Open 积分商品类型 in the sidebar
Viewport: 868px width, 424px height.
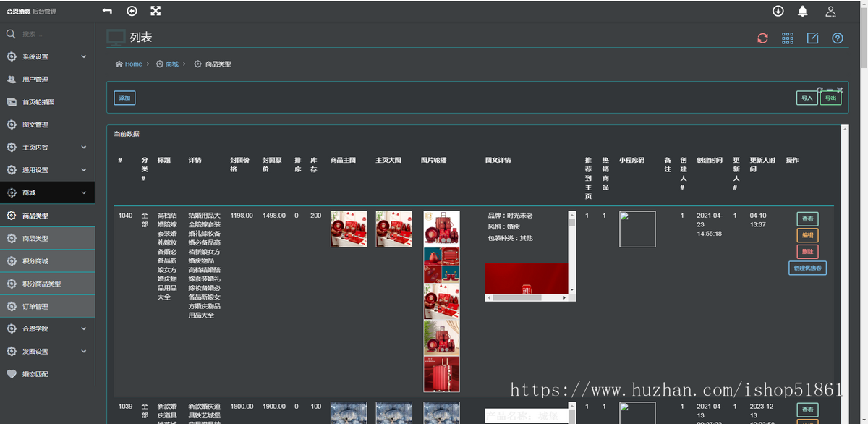[47, 284]
